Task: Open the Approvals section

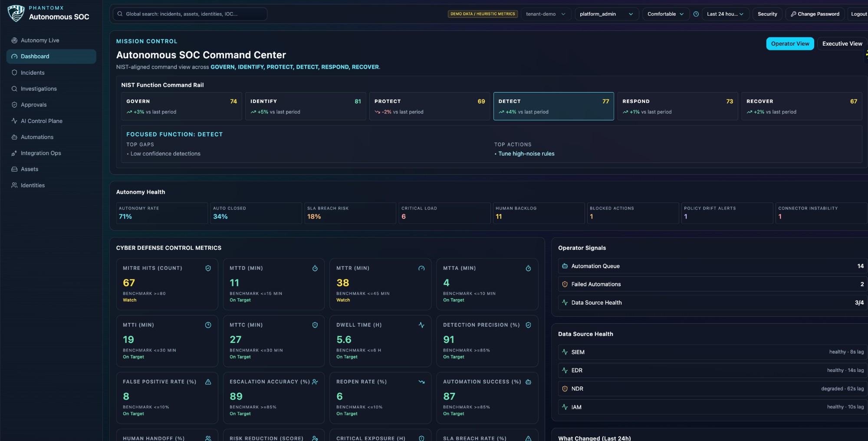Action: coord(34,105)
